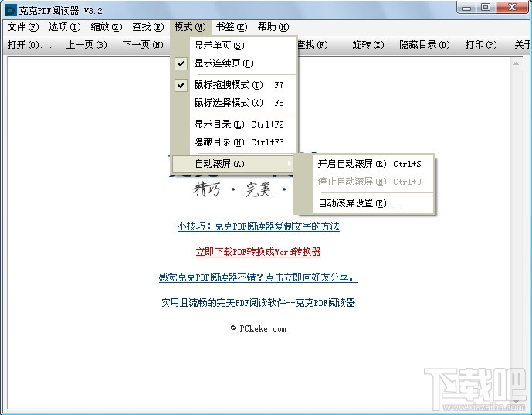The height and width of the screenshot is (415, 532).
Task: Open the 查找(E) menu
Action: 148,27
